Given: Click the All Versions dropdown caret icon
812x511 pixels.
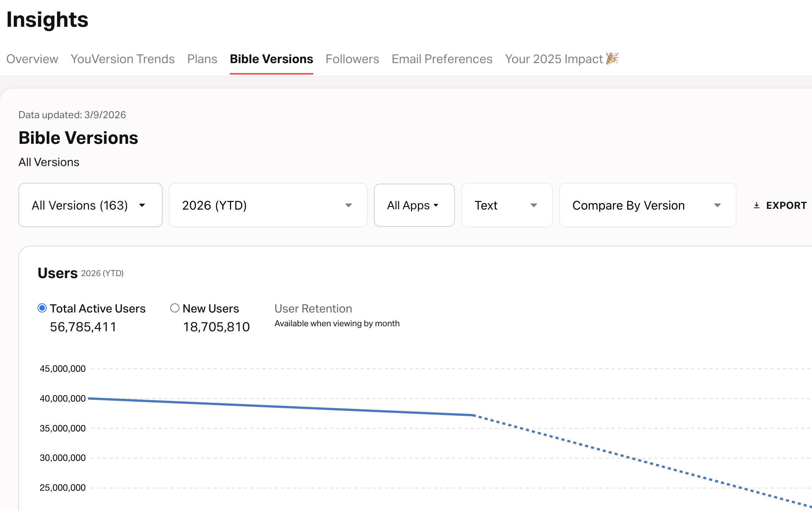Looking at the screenshot, I should point(142,205).
